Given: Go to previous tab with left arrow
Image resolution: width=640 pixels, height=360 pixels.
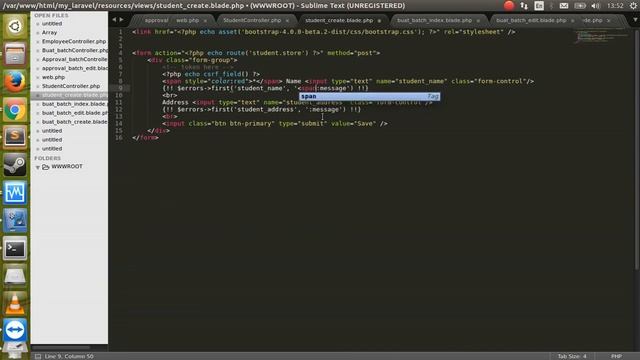Looking at the screenshot, I should click(x=114, y=20).
